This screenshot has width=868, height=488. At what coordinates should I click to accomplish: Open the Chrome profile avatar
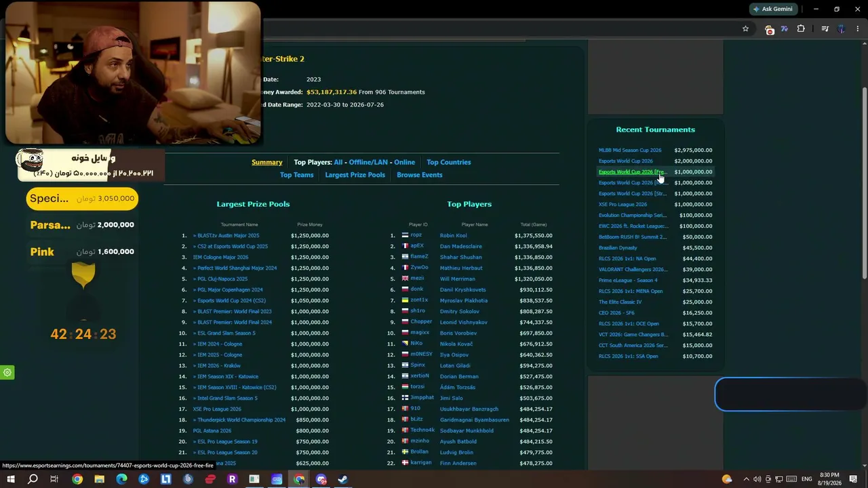842,28
